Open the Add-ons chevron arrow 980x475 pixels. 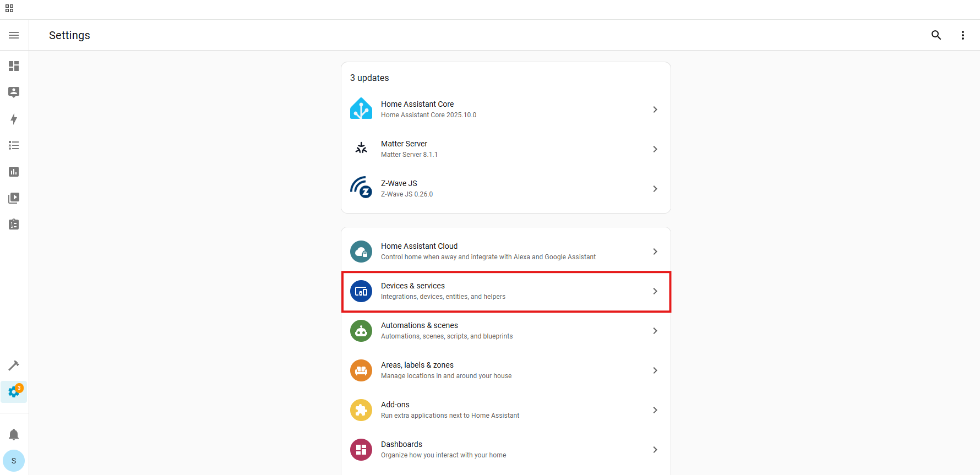(655, 410)
